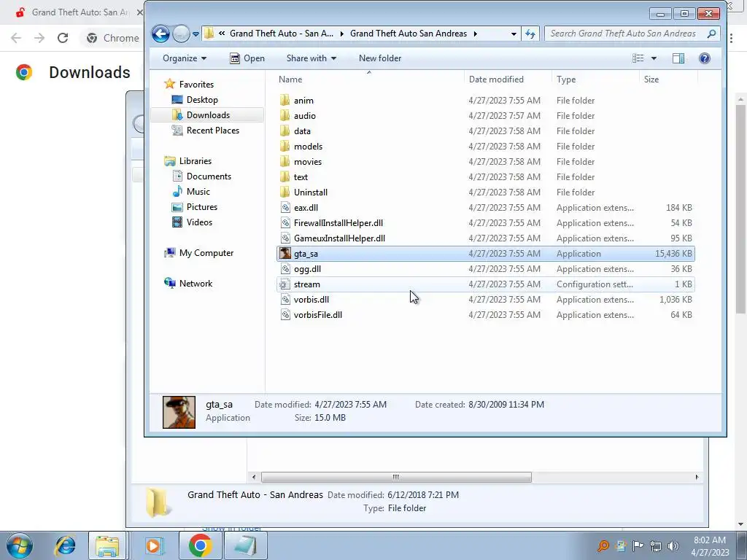Expand the address bar history dropdown

(x=513, y=34)
